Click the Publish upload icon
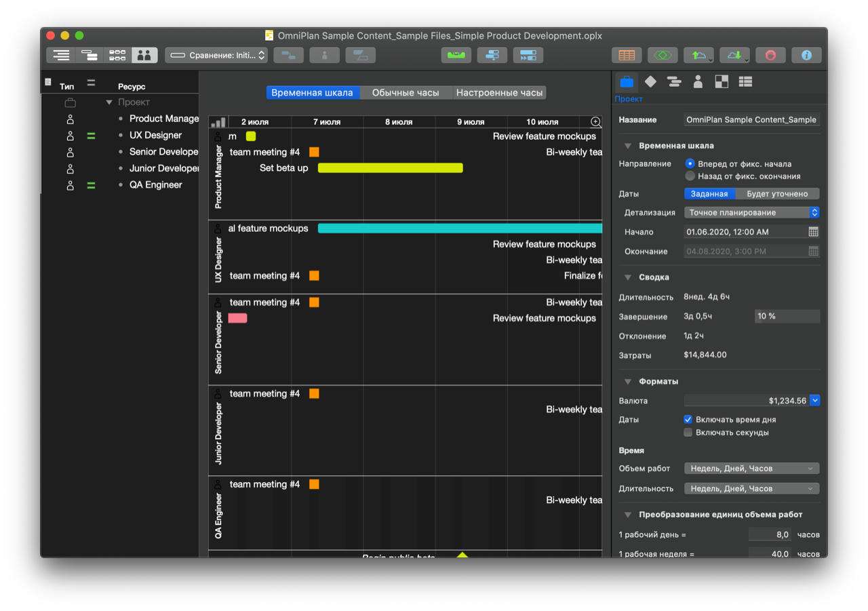This screenshot has width=868, height=611. click(x=698, y=56)
